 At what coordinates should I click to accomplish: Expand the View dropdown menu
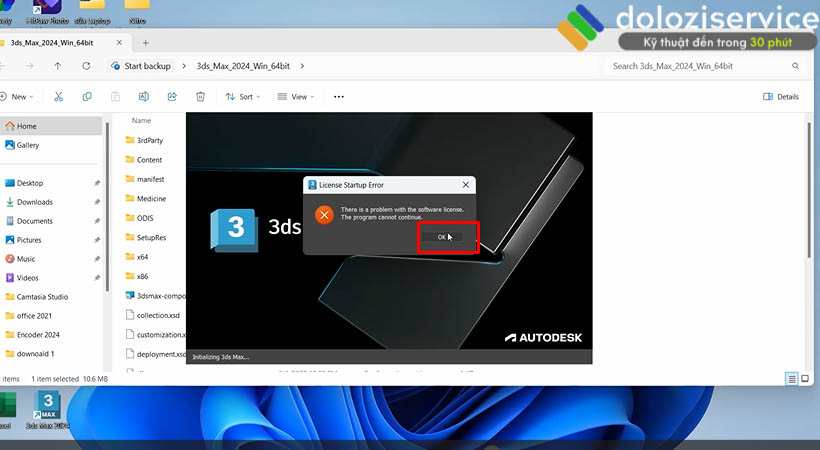point(294,97)
